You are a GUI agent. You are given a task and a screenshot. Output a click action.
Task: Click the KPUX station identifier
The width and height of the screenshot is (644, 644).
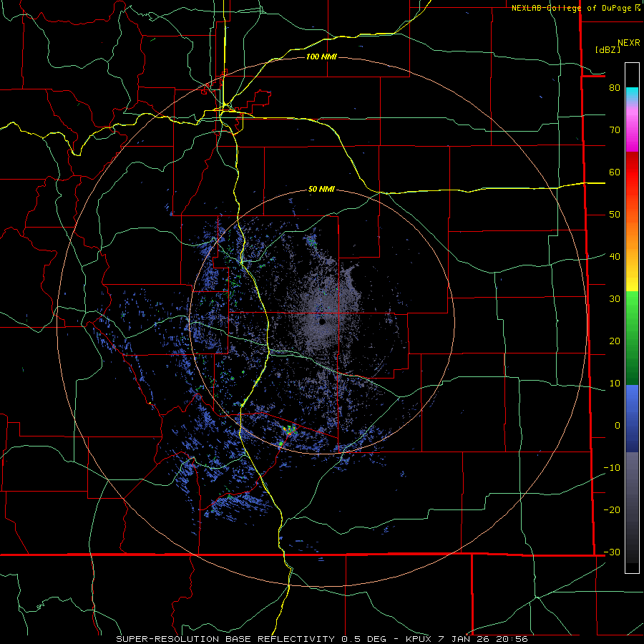click(419, 639)
